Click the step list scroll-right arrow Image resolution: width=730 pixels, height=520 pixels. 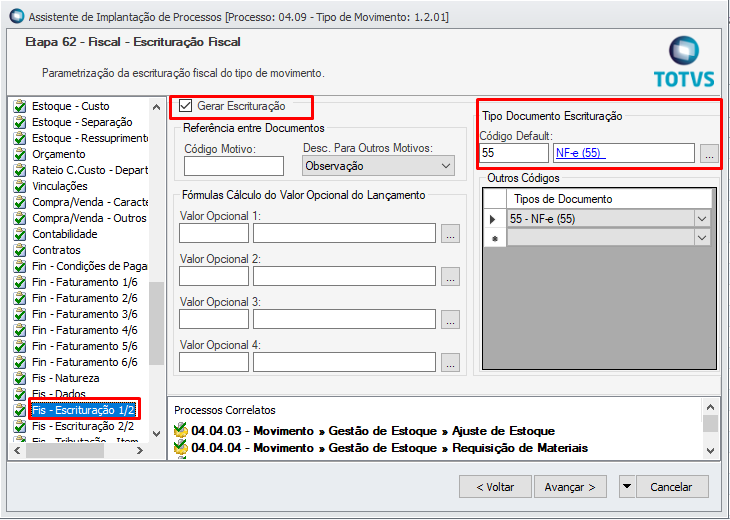point(140,450)
